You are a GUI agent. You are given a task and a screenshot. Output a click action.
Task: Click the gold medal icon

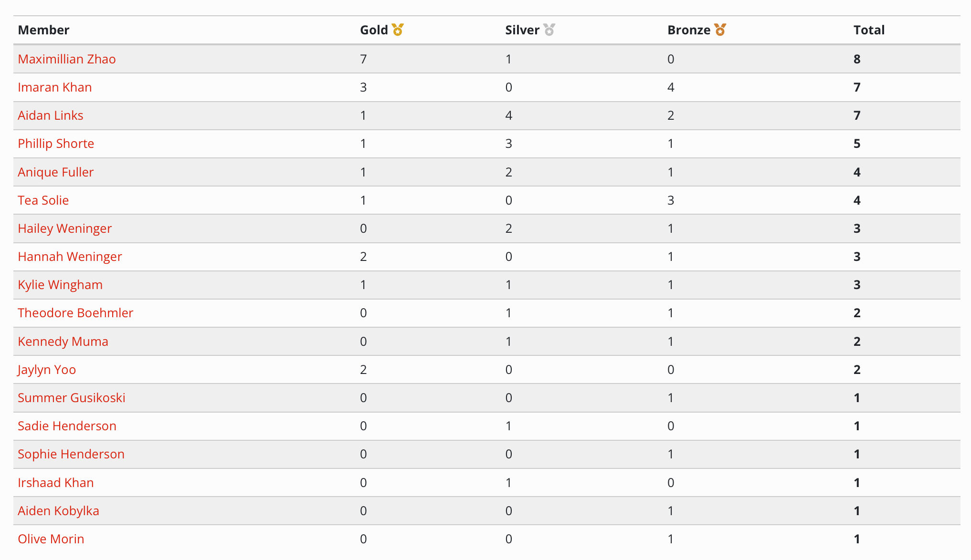[398, 30]
